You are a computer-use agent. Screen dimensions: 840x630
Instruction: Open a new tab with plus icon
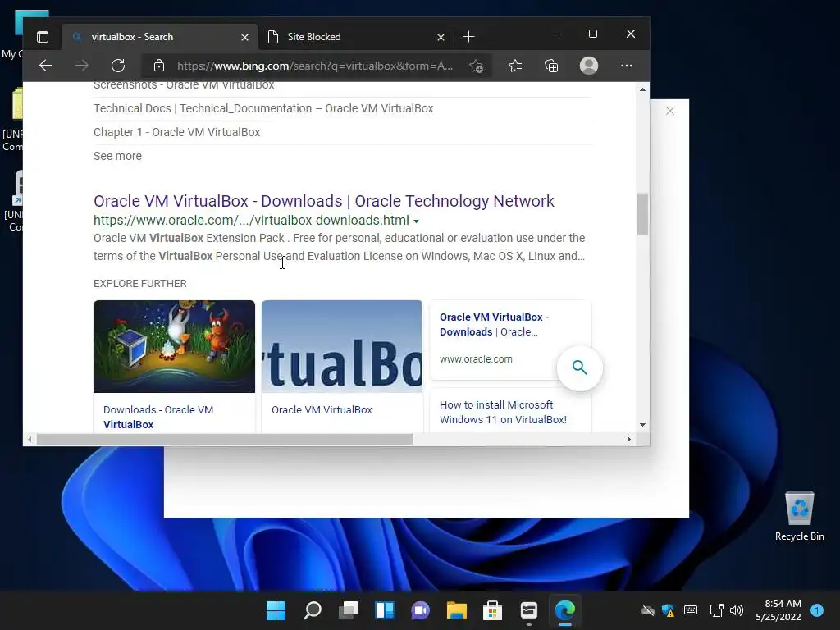click(468, 37)
